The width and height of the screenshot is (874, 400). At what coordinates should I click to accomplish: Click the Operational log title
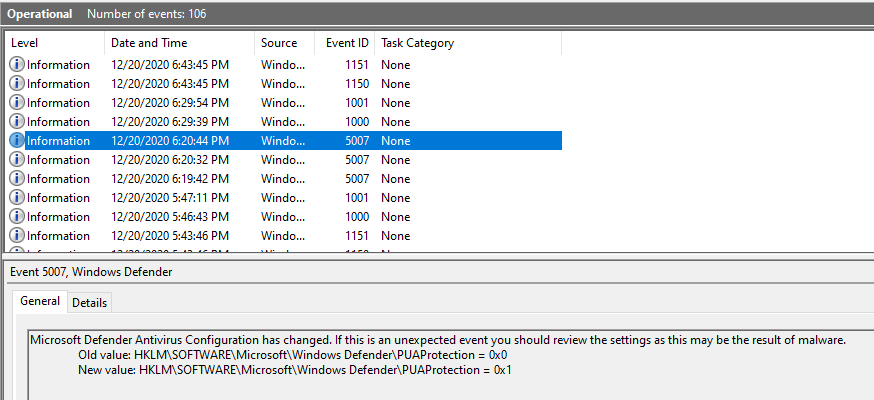[x=40, y=14]
